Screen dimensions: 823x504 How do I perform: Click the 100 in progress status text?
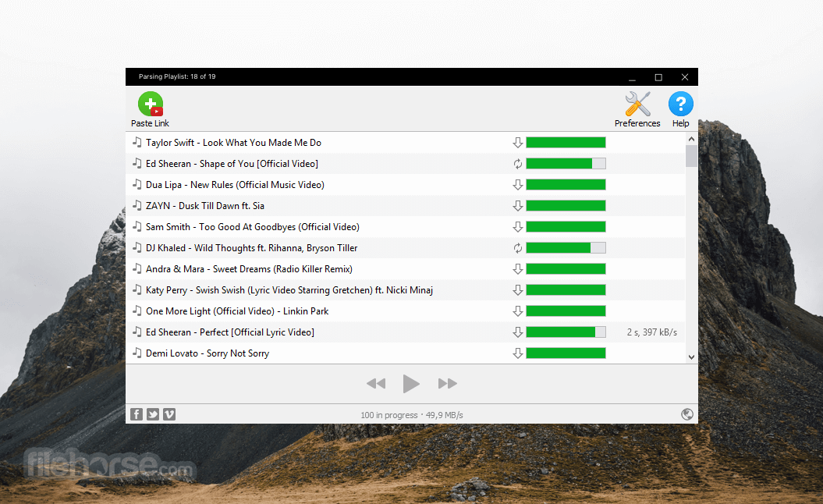point(388,414)
